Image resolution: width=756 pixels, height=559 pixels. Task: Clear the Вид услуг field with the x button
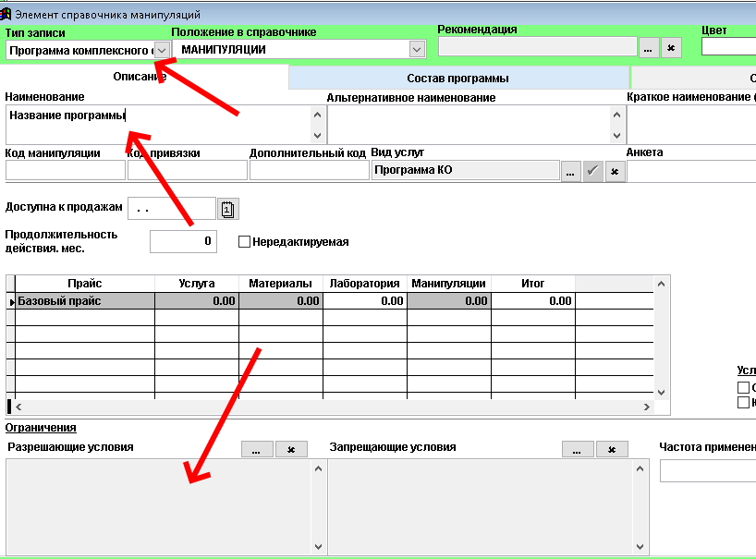click(616, 171)
